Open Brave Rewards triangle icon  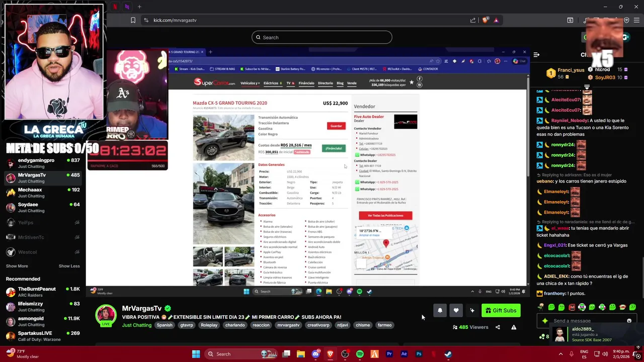tap(496, 20)
